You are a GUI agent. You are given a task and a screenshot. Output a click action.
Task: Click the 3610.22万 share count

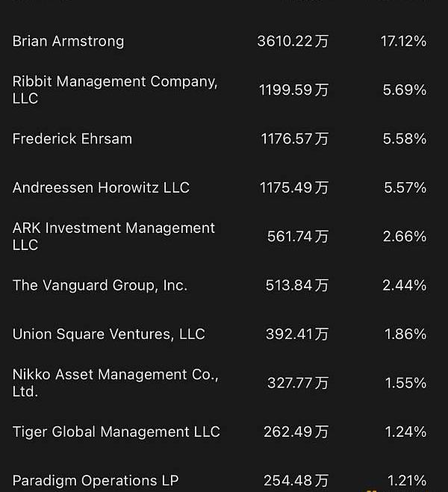click(293, 41)
